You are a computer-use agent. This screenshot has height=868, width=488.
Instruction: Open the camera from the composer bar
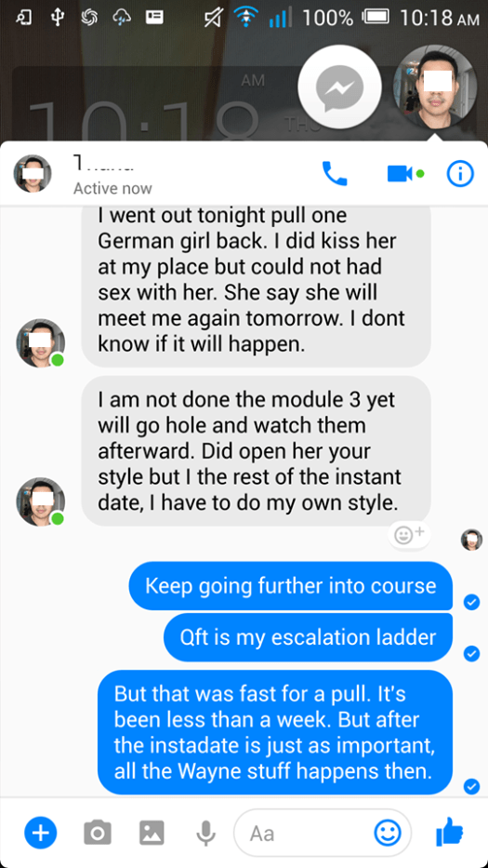point(98,833)
